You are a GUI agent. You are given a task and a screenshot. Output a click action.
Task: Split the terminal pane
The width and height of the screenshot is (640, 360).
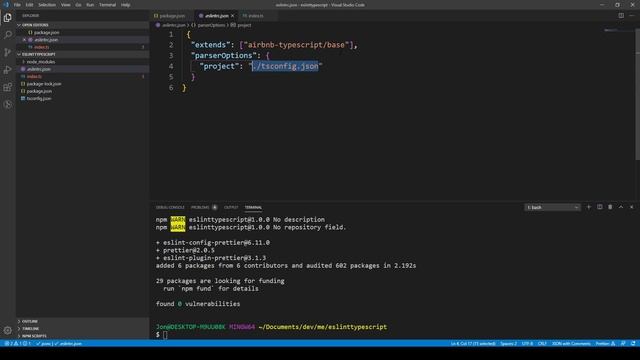(600, 207)
